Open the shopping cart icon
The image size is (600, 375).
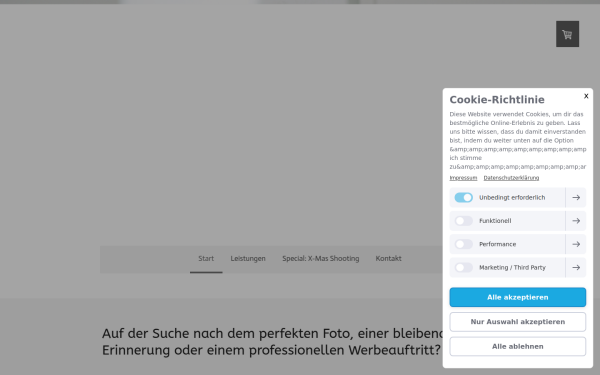567,34
